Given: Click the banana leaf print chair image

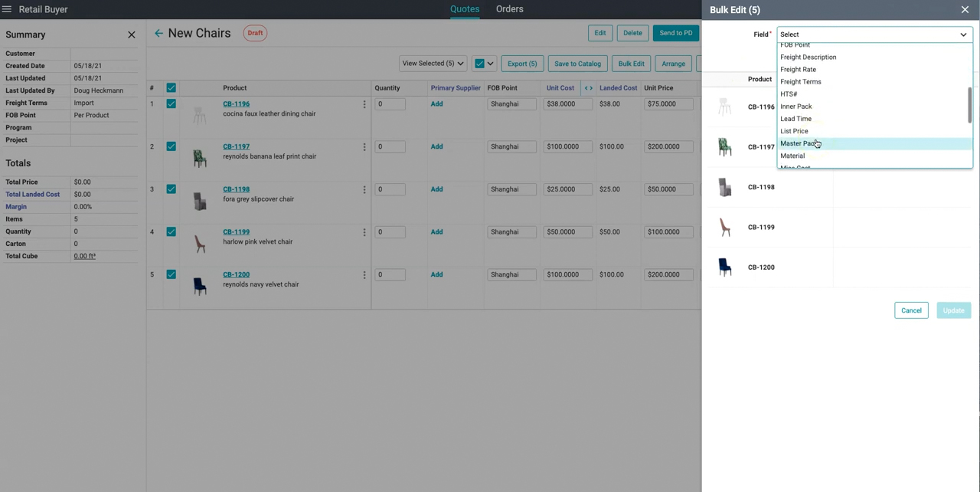Looking at the screenshot, I should tap(200, 157).
